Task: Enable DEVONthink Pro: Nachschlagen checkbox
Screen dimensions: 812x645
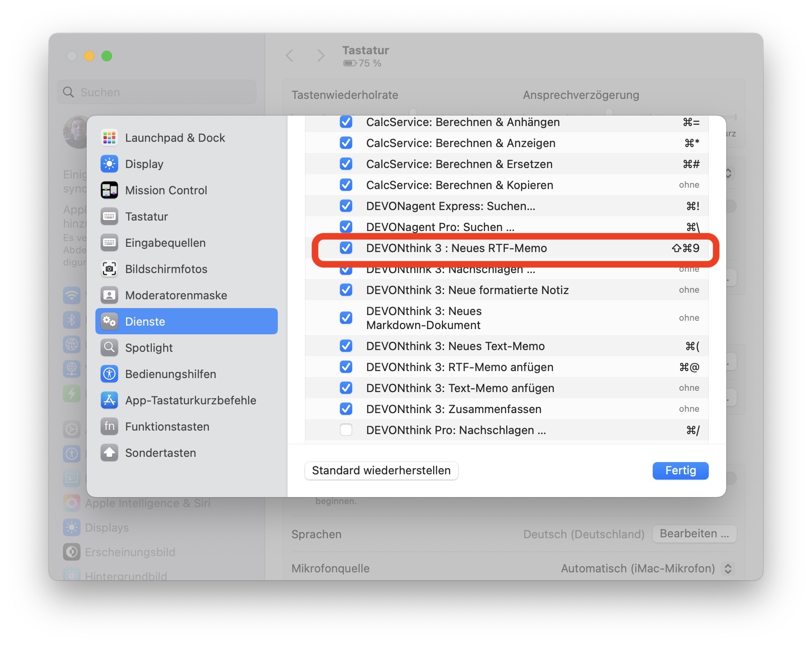Action: coord(346,430)
